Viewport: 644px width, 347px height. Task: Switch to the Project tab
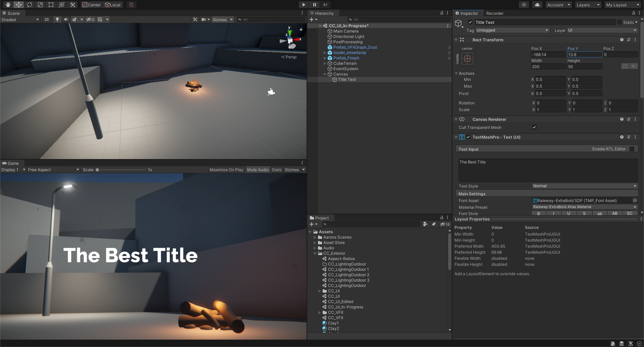pyautogui.click(x=321, y=218)
